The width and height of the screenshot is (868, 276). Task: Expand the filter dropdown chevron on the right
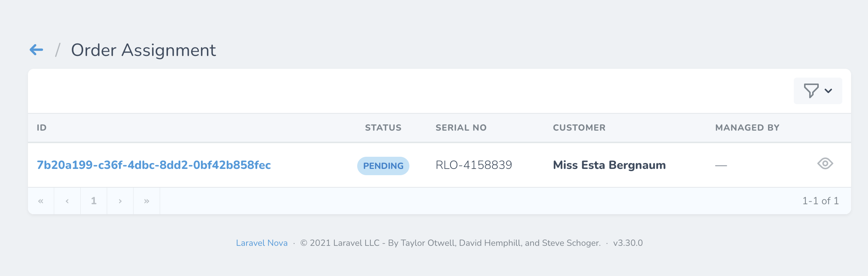tap(828, 91)
